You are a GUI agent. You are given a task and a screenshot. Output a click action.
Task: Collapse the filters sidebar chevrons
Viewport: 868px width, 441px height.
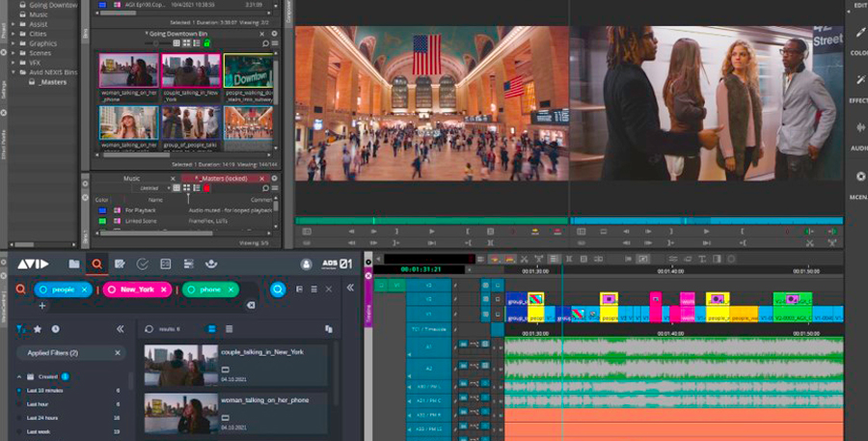click(x=121, y=329)
